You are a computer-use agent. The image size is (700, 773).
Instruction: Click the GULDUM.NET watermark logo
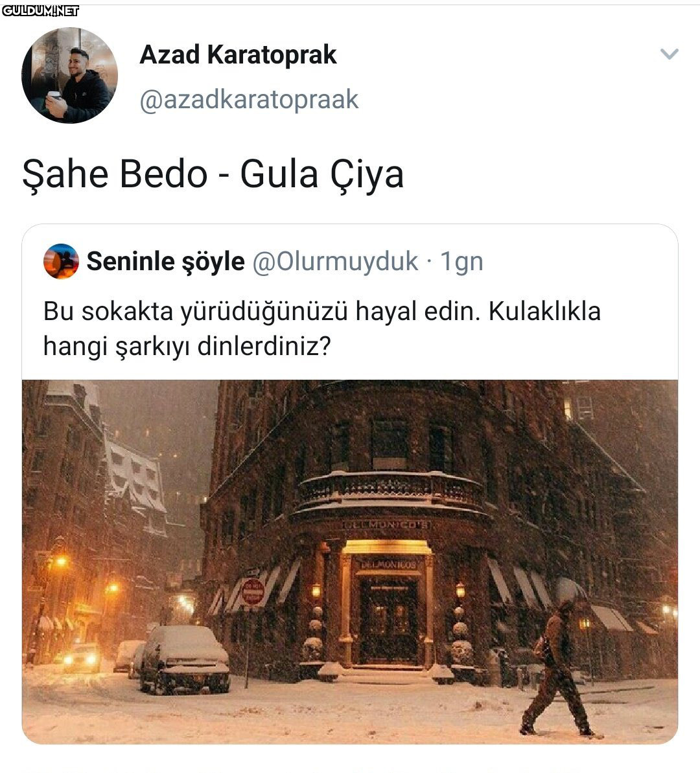(x=40, y=10)
